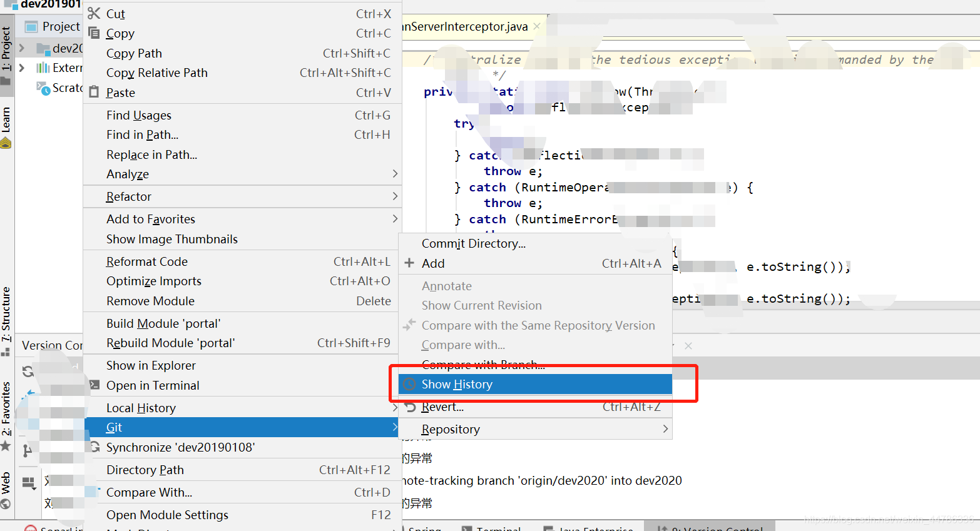Select Directory Path menu item

pyautogui.click(x=242, y=470)
